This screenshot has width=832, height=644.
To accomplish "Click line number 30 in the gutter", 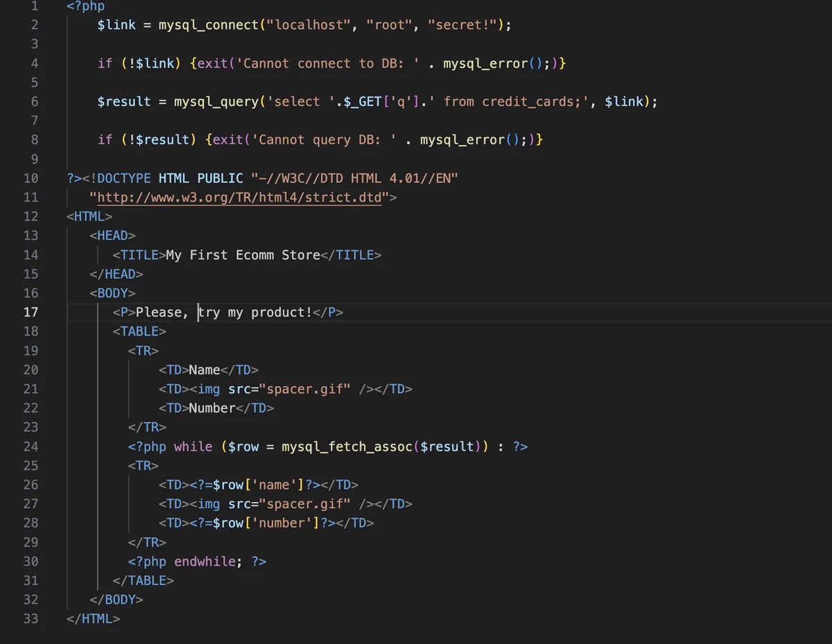I will point(31,562).
